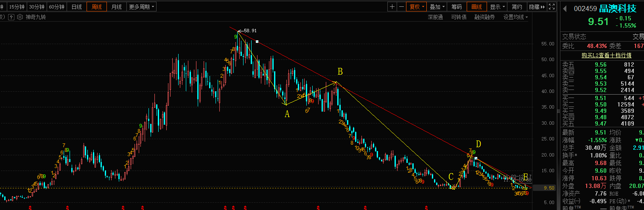Click 换手 1.00% value
The height and width of the screenshot is (210, 644).
(x=598, y=155)
